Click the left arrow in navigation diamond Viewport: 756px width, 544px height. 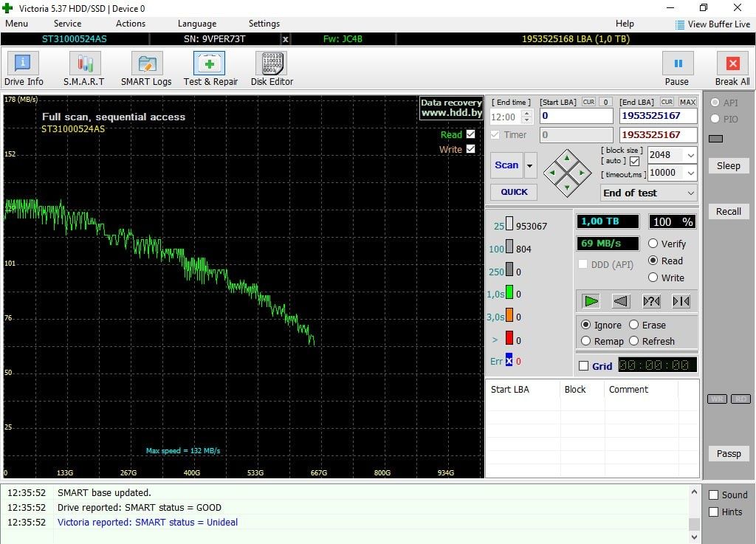[x=552, y=173]
